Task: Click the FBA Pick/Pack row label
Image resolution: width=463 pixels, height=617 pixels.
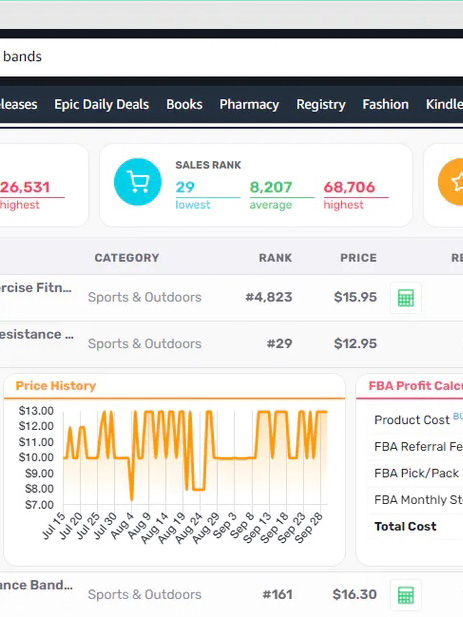Action: (x=417, y=473)
